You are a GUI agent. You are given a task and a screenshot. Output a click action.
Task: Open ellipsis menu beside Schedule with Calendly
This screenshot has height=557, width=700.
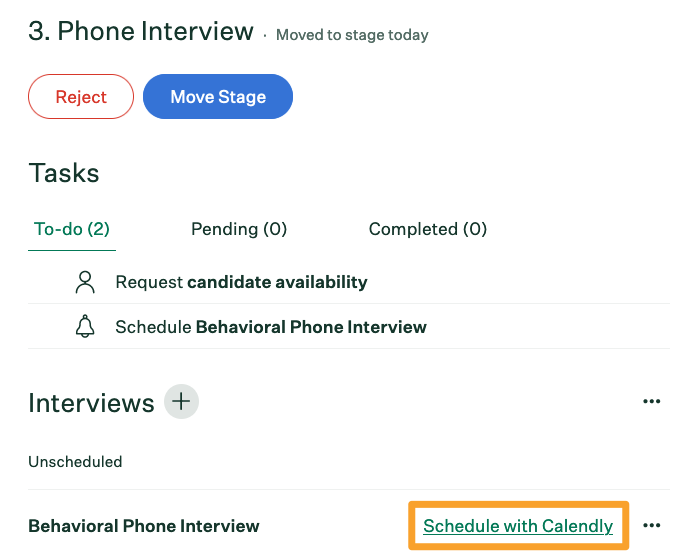(x=652, y=526)
